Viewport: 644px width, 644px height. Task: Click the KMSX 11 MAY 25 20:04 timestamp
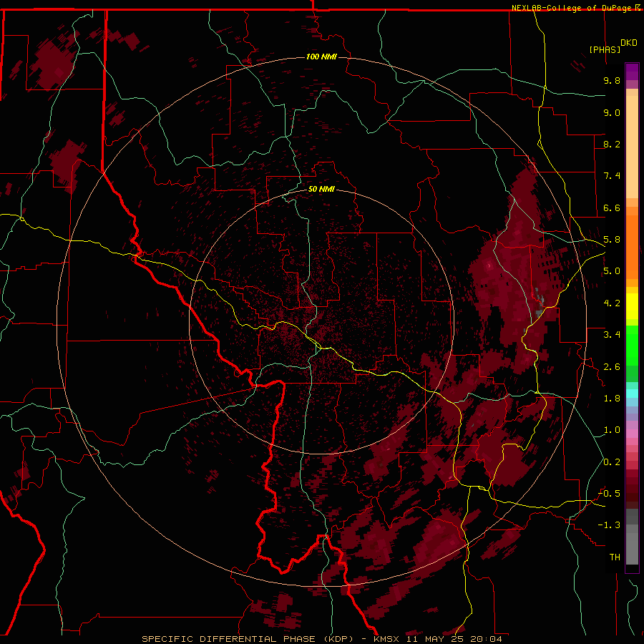pyautogui.click(x=438, y=639)
